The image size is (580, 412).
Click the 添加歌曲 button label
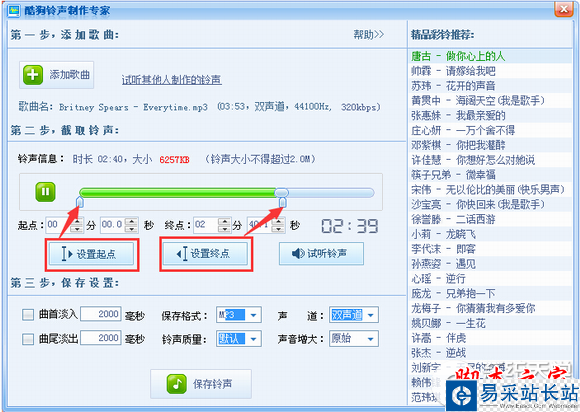tap(70, 75)
